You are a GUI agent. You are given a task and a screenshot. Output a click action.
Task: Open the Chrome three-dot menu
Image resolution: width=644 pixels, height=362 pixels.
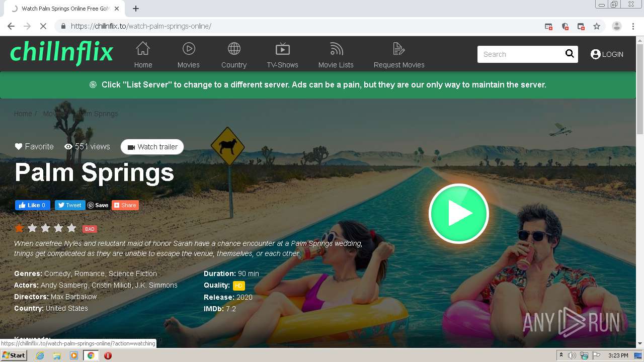point(633,26)
